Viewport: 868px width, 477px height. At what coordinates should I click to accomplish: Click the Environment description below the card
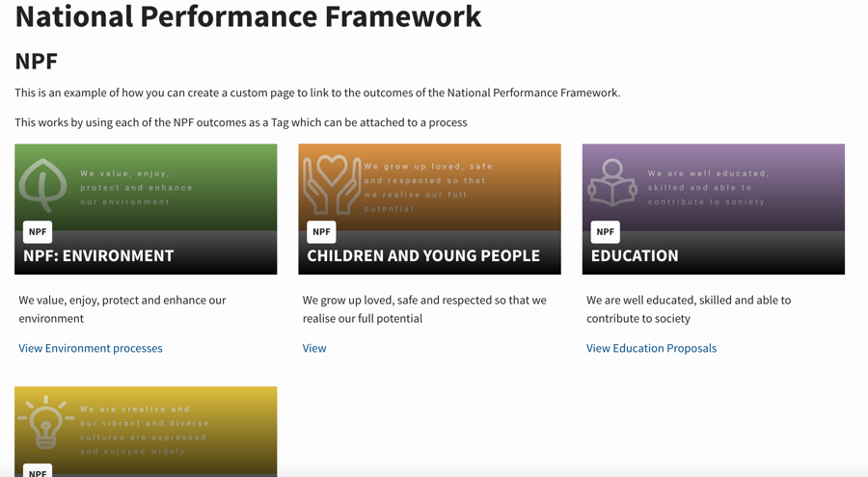(122, 308)
